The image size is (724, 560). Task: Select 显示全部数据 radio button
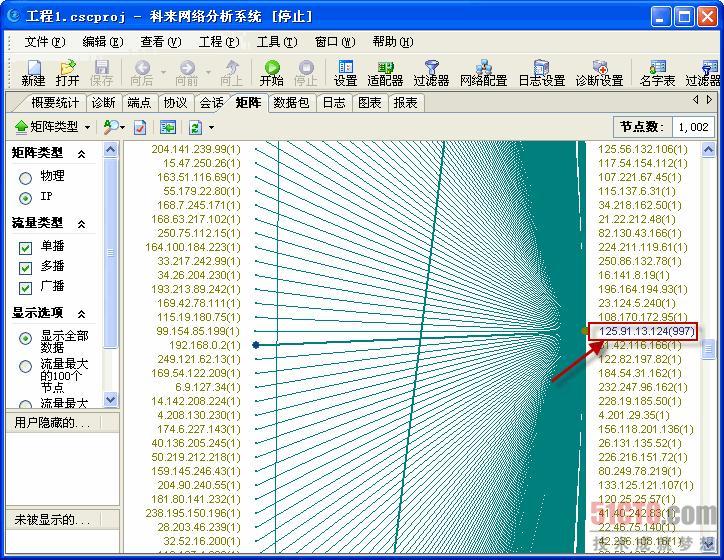point(25,338)
